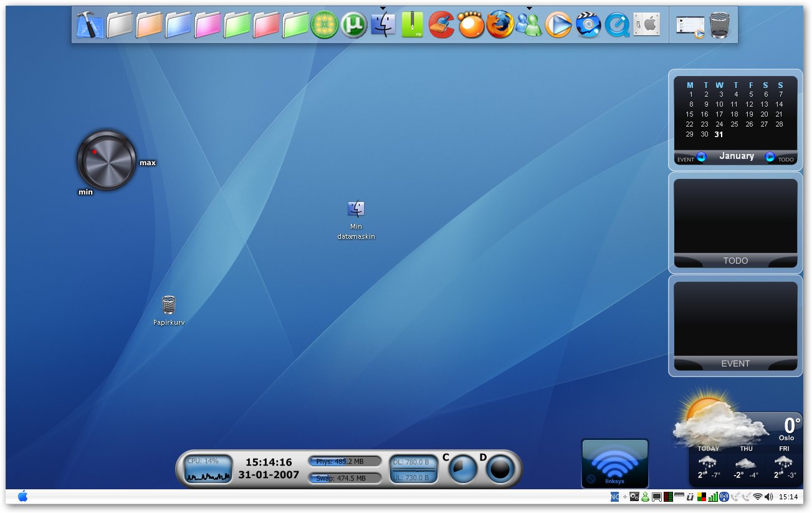
Task: Launch QuickTime Player from the dock
Action: (x=617, y=25)
